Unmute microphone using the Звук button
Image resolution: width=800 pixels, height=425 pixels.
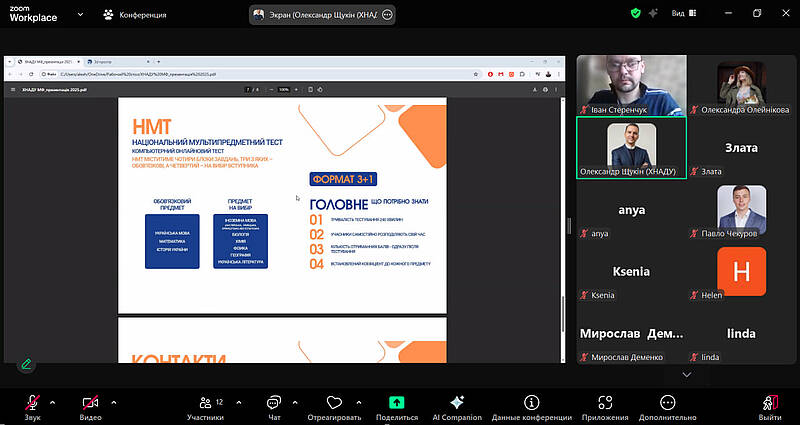pos(33,402)
